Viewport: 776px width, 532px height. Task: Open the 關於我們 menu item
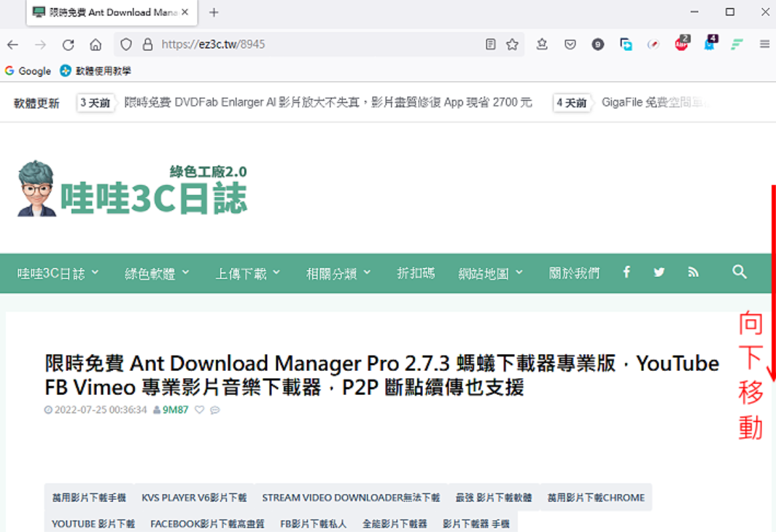574,273
